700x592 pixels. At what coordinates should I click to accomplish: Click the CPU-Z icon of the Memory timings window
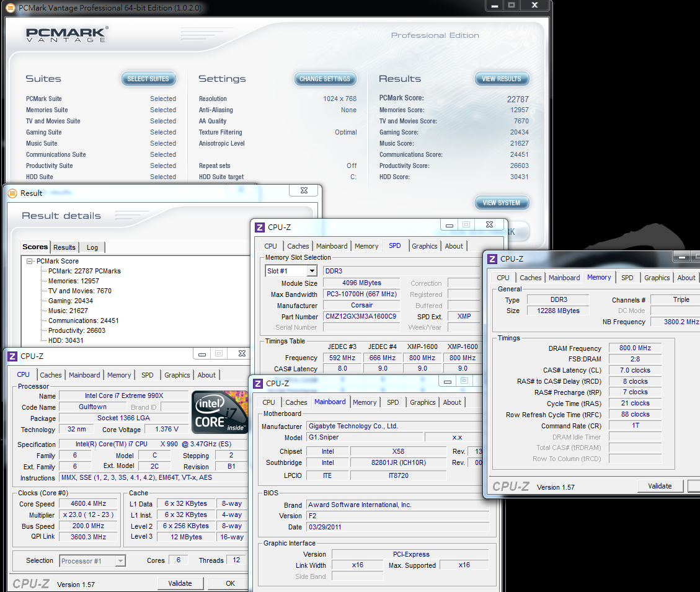click(492, 259)
